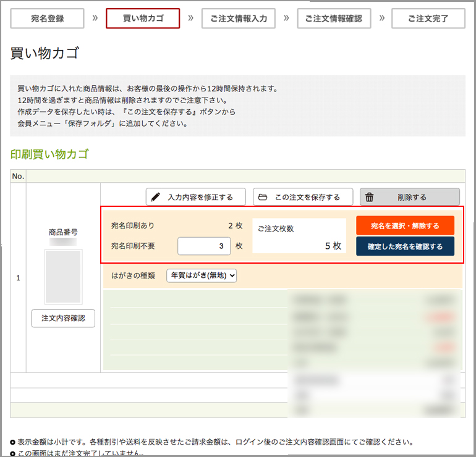Open the はがきの種類 dropdown

[x=202, y=276]
